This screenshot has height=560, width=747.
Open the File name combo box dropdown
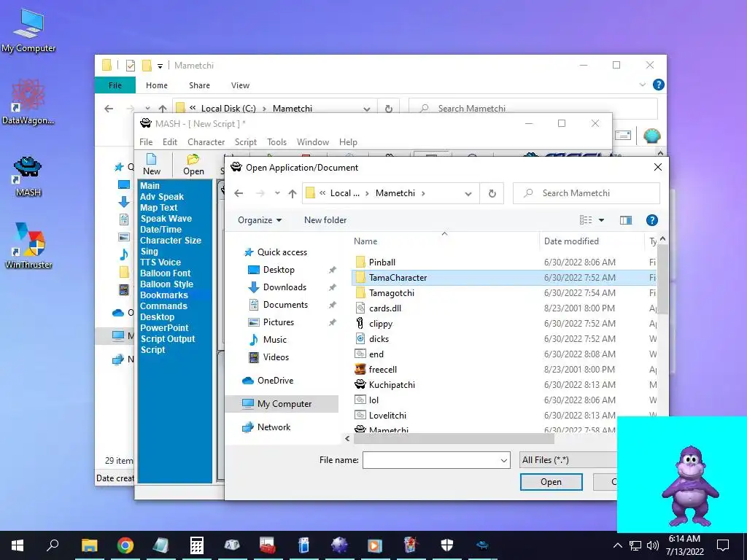[x=503, y=461]
